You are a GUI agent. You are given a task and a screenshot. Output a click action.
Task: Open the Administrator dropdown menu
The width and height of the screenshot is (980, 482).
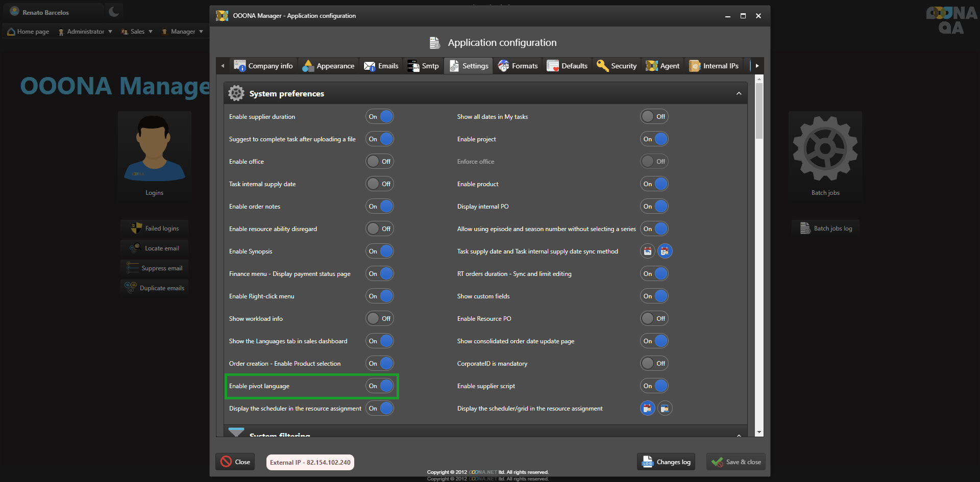click(85, 32)
